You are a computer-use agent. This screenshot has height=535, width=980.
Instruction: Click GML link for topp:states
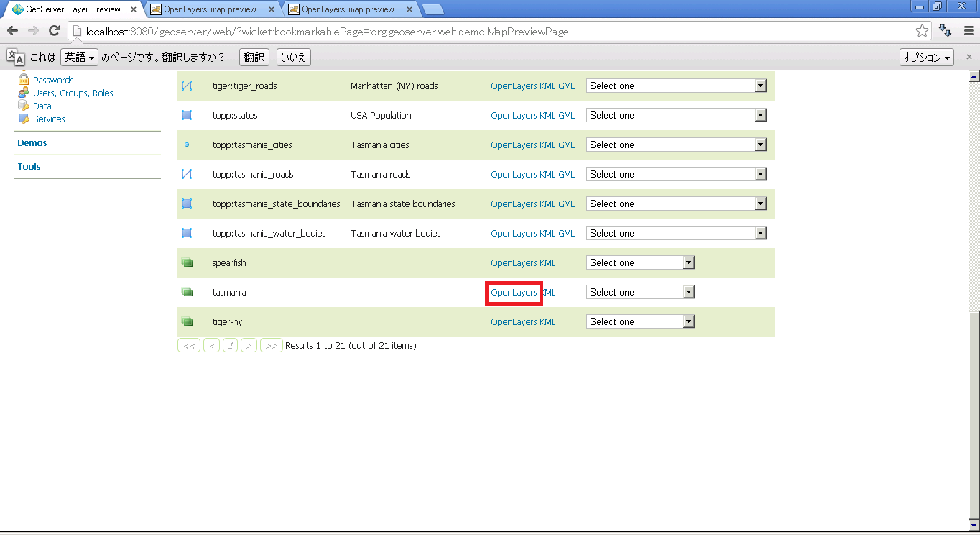coord(567,115)
